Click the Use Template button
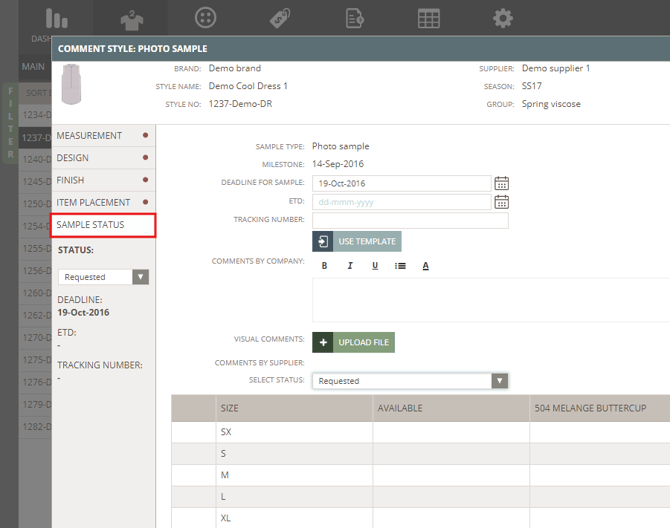Viewport: 670px width, 528px height. 357,242
